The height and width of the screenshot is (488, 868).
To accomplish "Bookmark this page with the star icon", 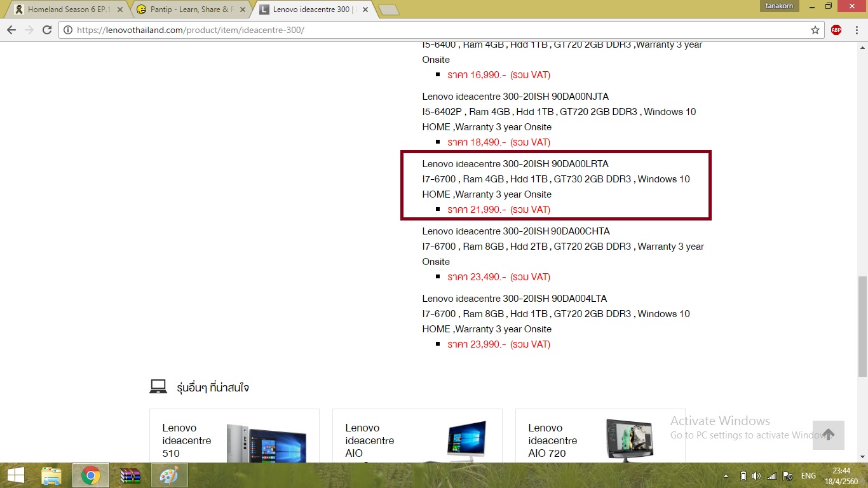I will click(x=815, y=30).
